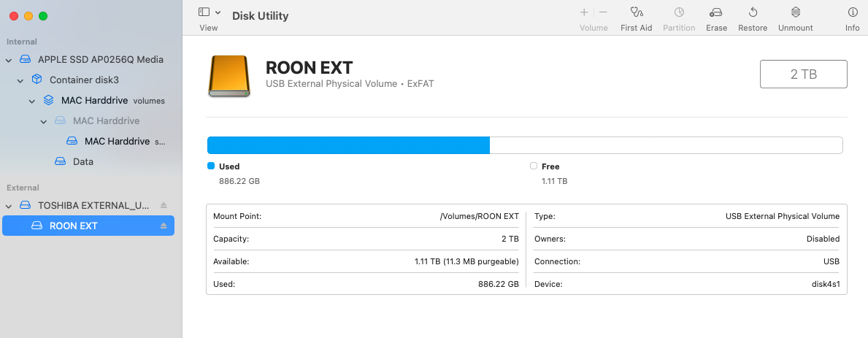Select APPLE SSD AP0256Q Media disk
This screenshot has height=338, width=868.
pos(101,59)
